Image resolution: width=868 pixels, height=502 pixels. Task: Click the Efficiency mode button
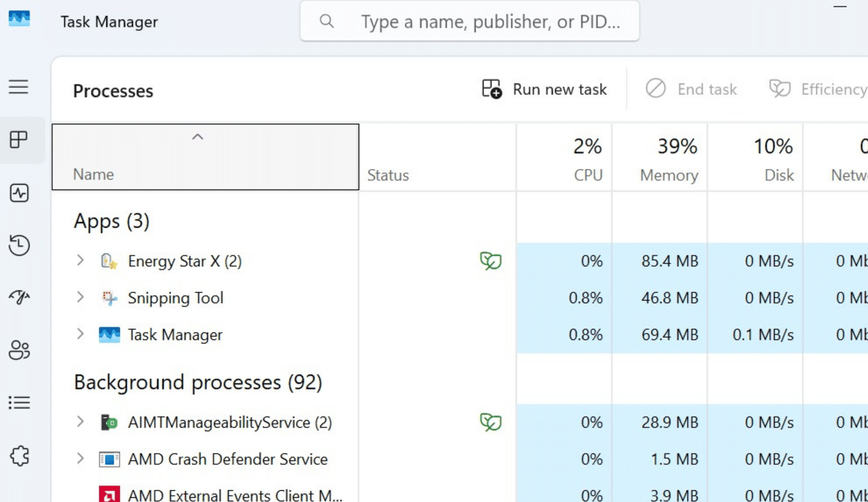click(818, 89)
